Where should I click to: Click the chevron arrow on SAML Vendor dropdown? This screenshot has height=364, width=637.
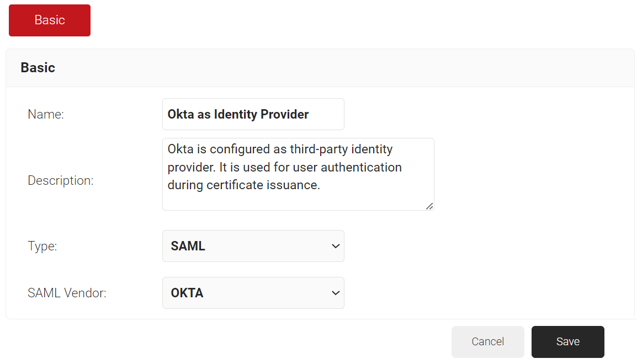click(x=335, y=293)
